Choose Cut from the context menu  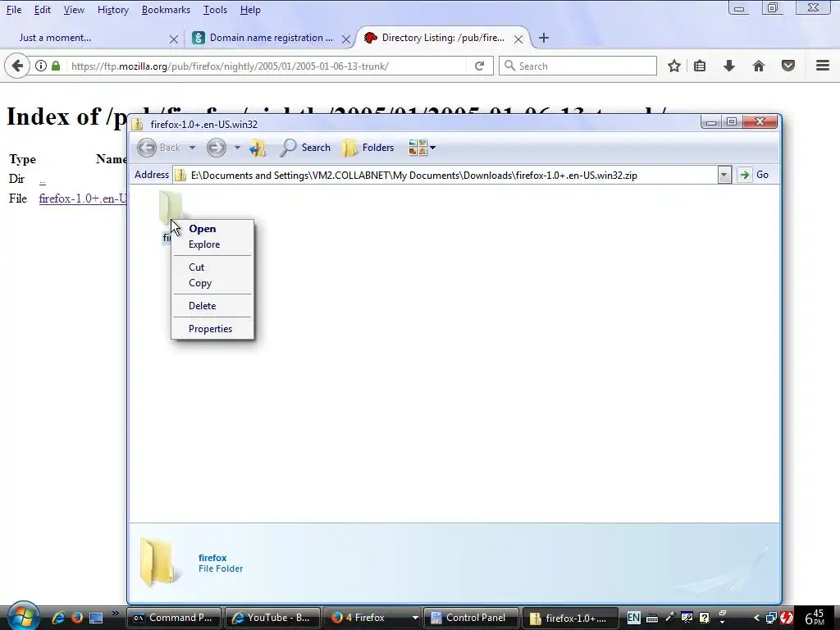tap(212, 267)
